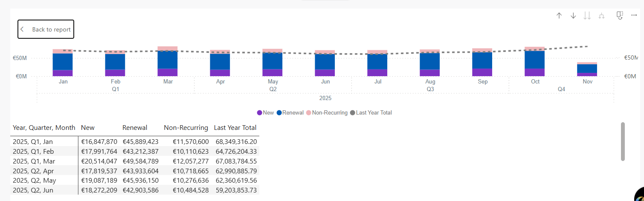
Task: Switch to vertical layout icon
Action: [620, 16]
